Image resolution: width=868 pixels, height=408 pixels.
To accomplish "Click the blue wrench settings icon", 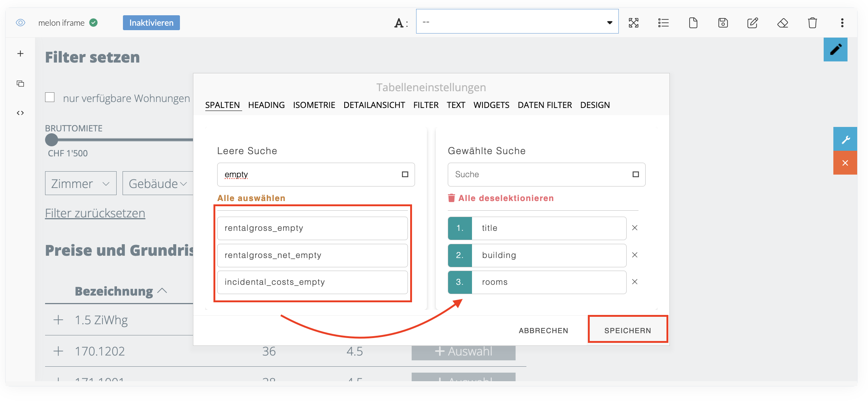I will (845, 139).
